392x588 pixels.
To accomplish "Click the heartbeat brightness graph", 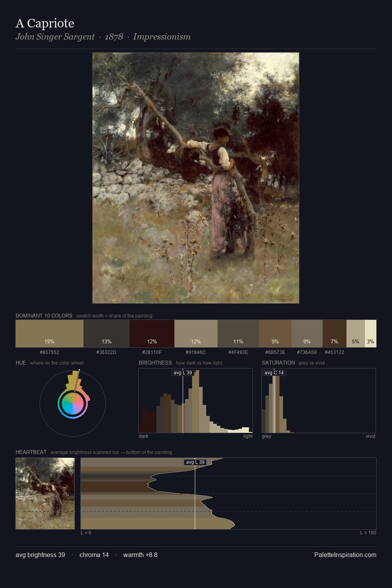I will pos(229,494).
